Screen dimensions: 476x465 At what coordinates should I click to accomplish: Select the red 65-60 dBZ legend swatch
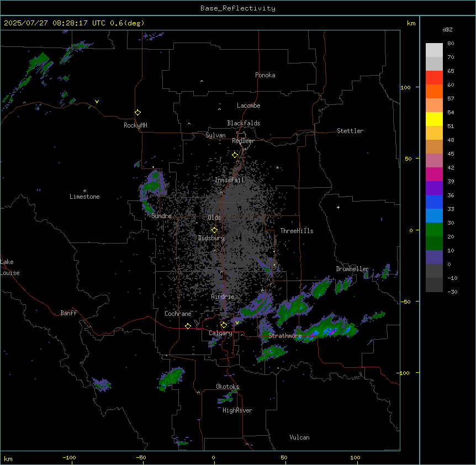coord(434,78)
